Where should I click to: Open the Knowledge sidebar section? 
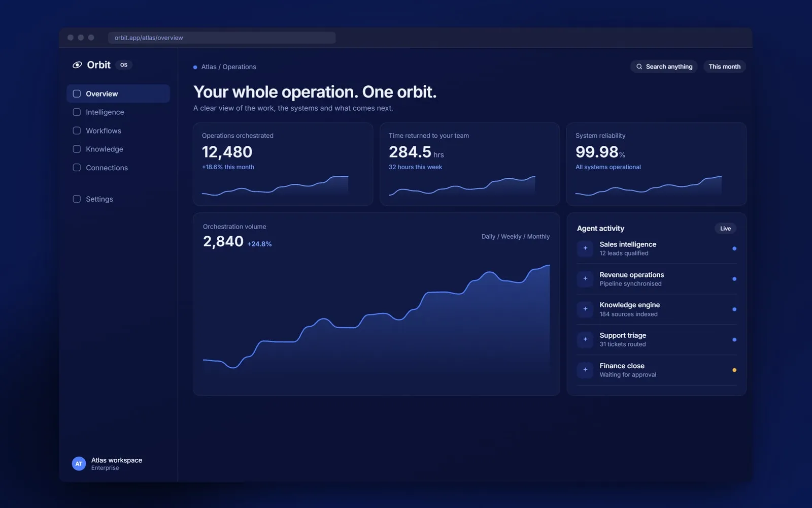118,149
